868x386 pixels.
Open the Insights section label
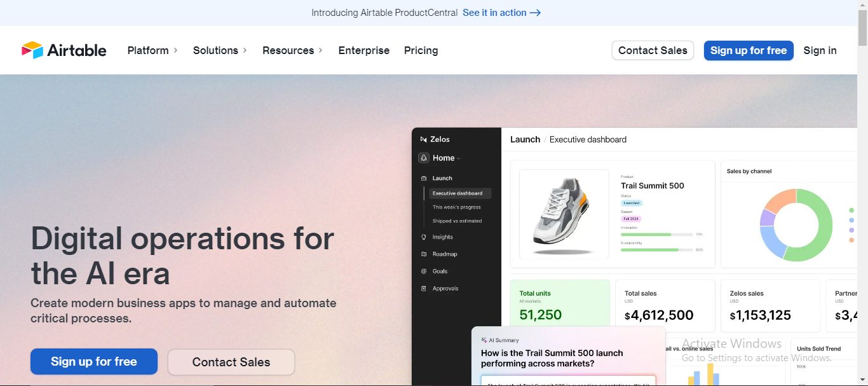coord(443,237)
